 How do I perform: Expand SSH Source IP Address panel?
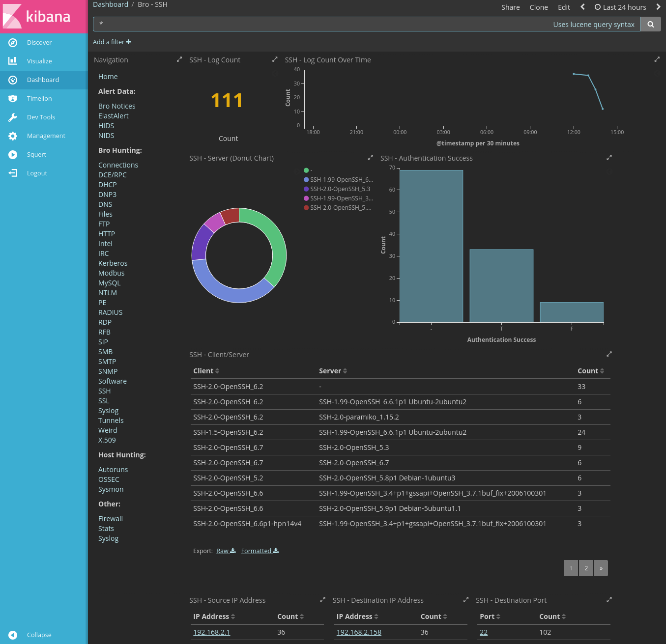click(x=322, y=600)
